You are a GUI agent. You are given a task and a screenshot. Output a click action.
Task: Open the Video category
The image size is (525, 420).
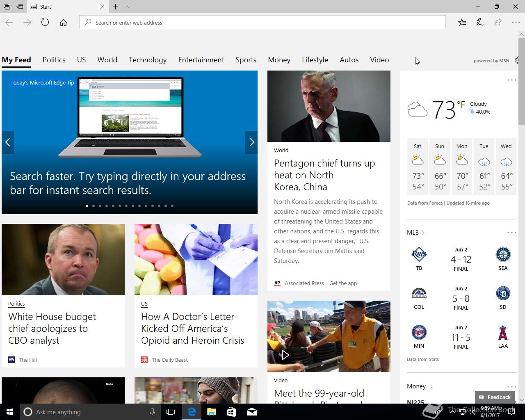pyautogui.click(x=379, y=60)
